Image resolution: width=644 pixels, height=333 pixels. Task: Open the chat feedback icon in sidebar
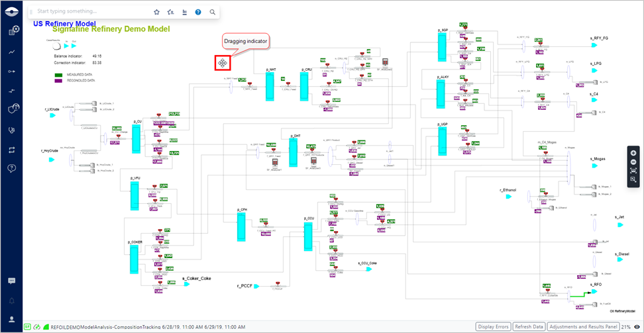[x=11, y=281]
